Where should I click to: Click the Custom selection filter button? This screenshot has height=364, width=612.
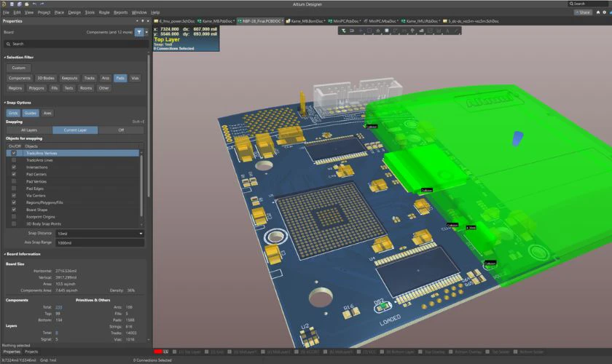[18, 68]
